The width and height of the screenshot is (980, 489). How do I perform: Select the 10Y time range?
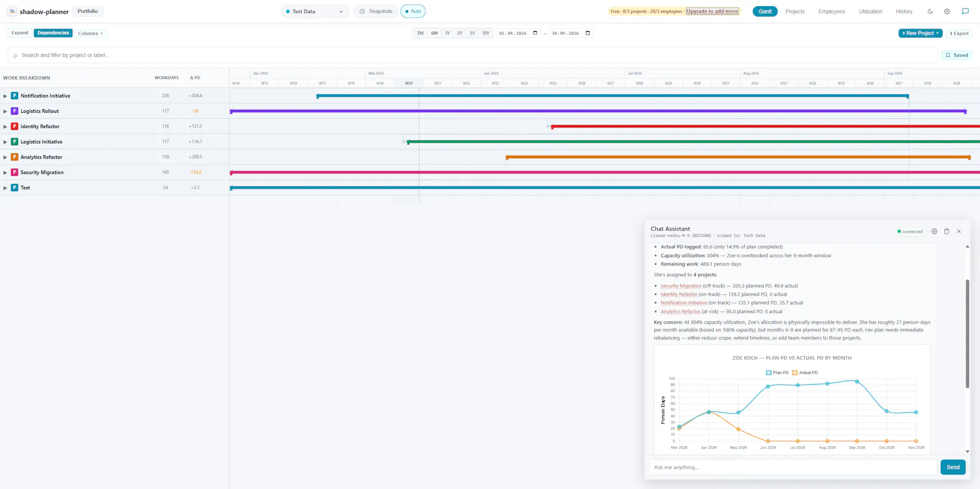[486, 33]
